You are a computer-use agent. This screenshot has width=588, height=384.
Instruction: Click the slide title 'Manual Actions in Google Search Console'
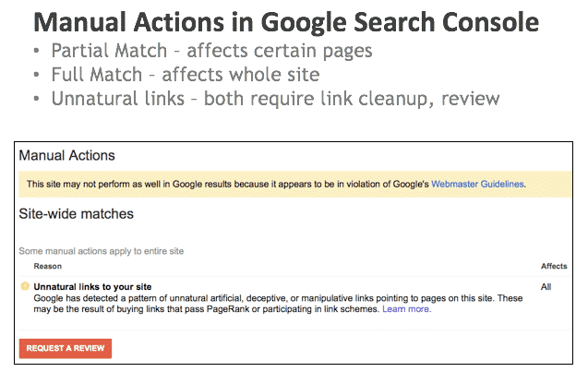[286, 22]
